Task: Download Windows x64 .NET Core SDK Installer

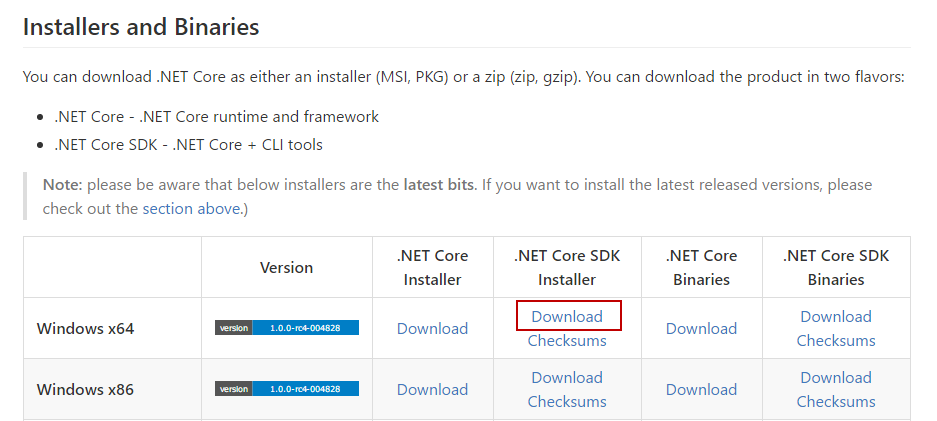Action: (567, 316)
